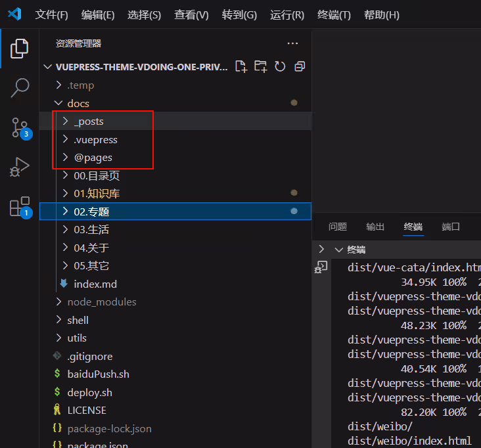Refresh the explorer file tree
The height and width of the screenshot is (448, 481).
pyautogui.click(x=280, y=66)
